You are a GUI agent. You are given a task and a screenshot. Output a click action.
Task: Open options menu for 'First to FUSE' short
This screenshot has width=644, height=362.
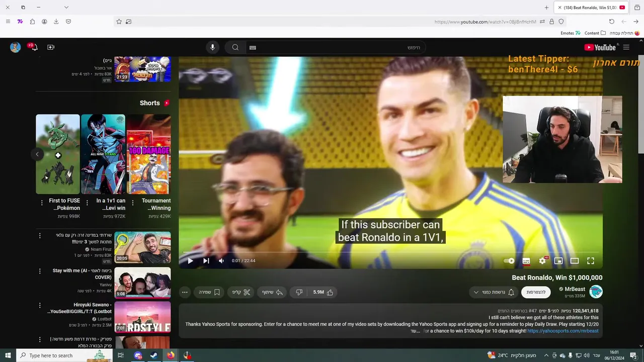point(42,203)
